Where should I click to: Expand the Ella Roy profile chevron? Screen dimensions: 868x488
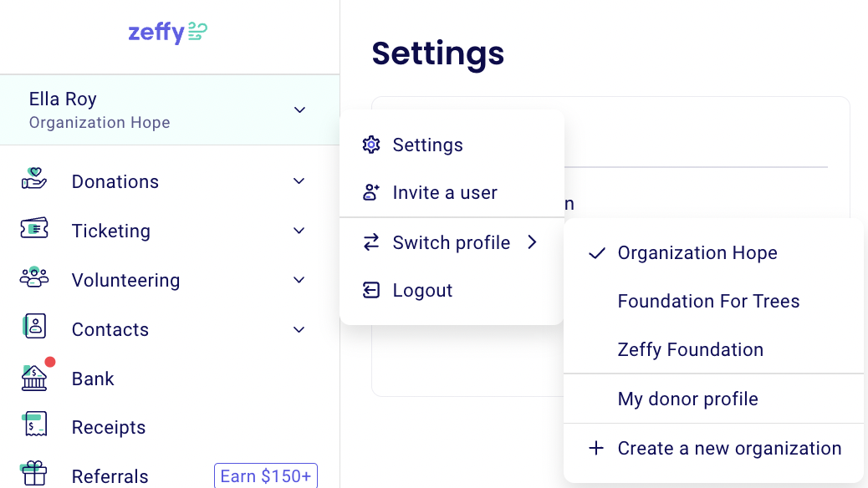299,109
